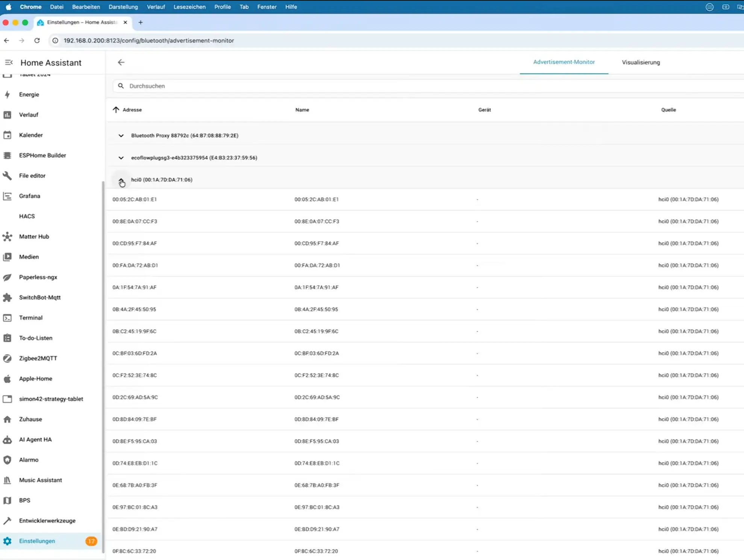Open File editor wrench icon
Screen dimensions: 744x560
tap(7, 176)
